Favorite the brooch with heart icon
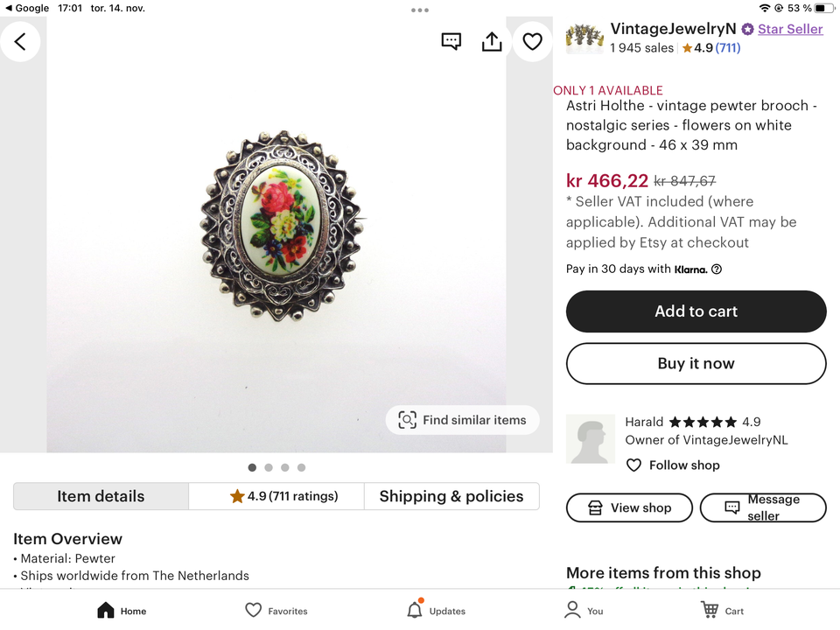The image size is (840, 630). [532, 41]
